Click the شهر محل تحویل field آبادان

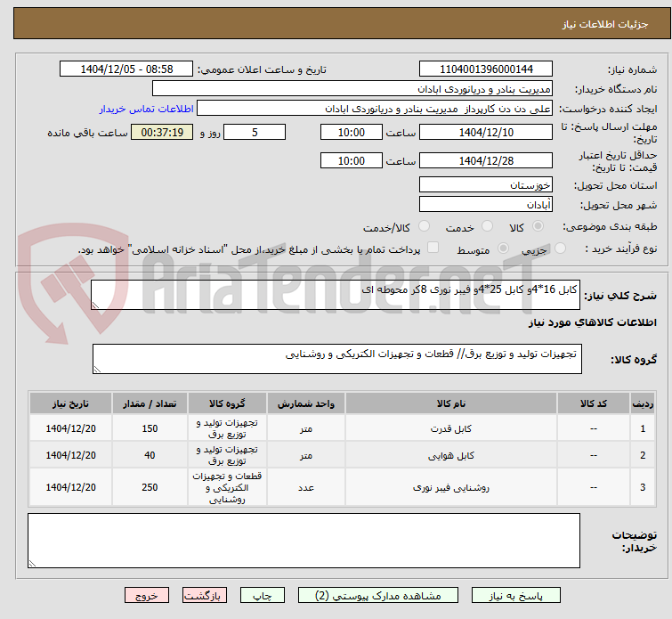point(486,204)
